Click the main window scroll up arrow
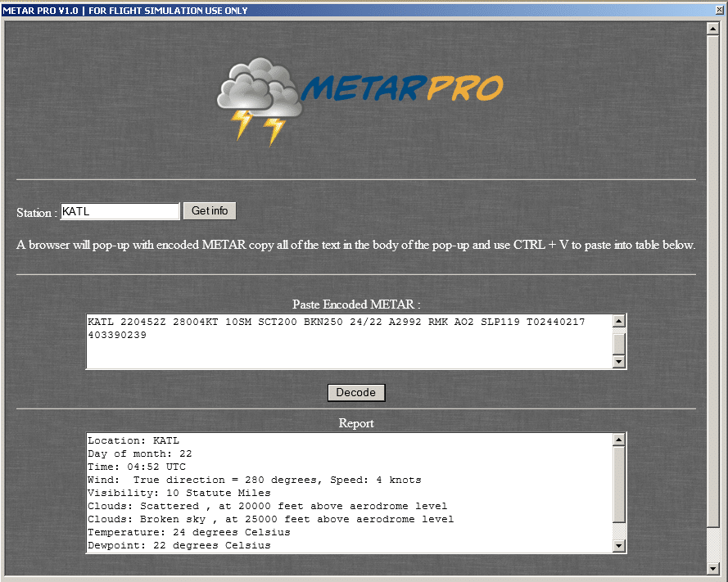This screenshot has width=728, height=582. pos(712,29)
